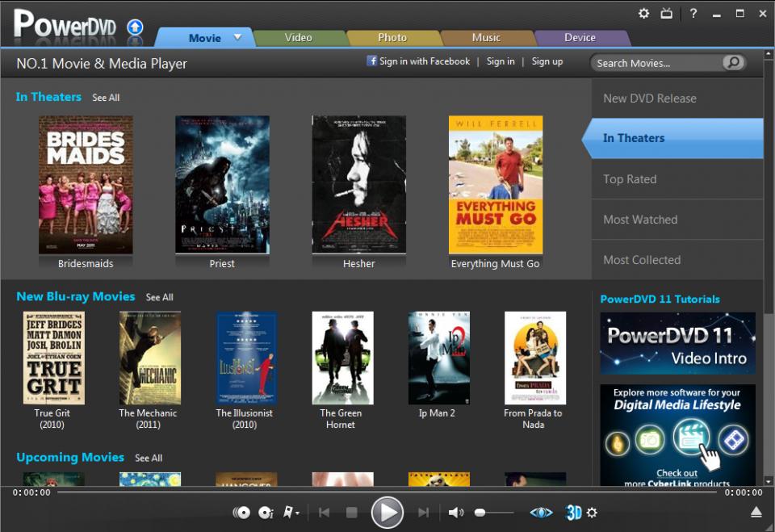Click the Bridesmaids title text
Viewport: 775px width, 532px height.
[86, 263]
